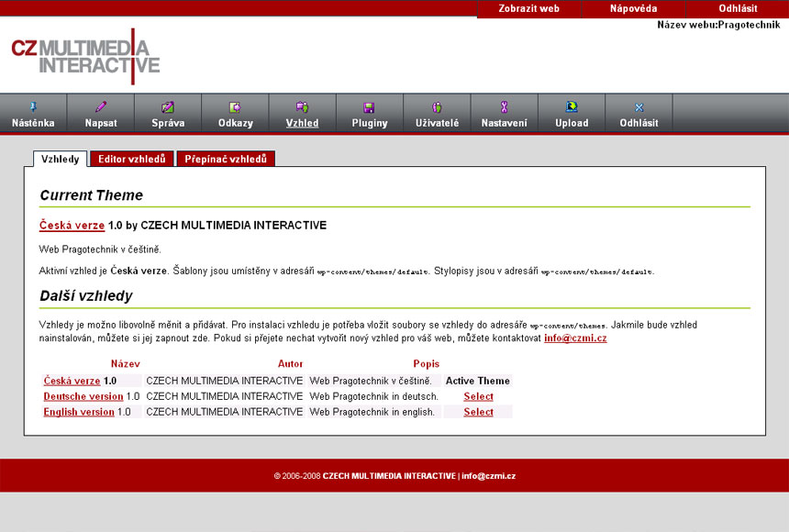Open the underlined Vzhled menu label
The height and width of the screenshot is (532, 789).
(302, 123)
